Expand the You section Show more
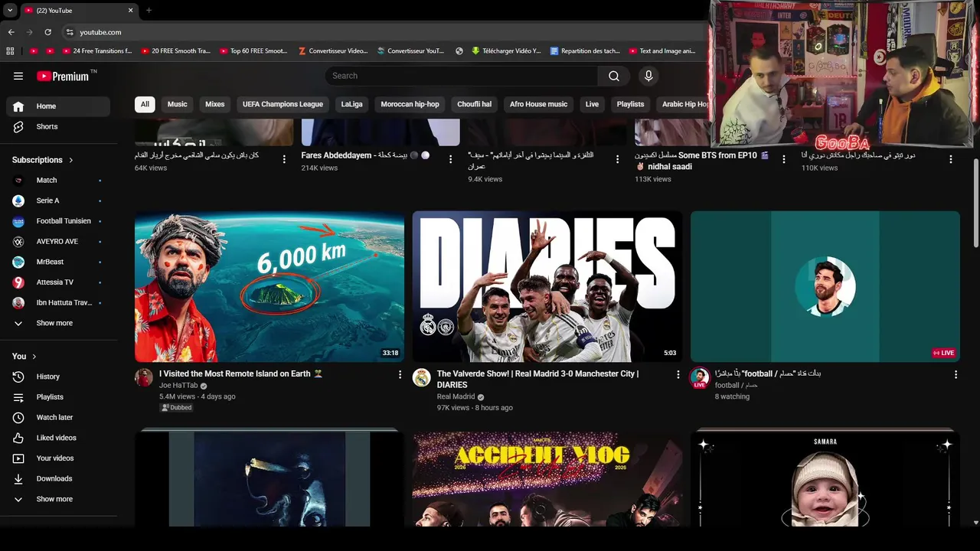 (58, 499)
